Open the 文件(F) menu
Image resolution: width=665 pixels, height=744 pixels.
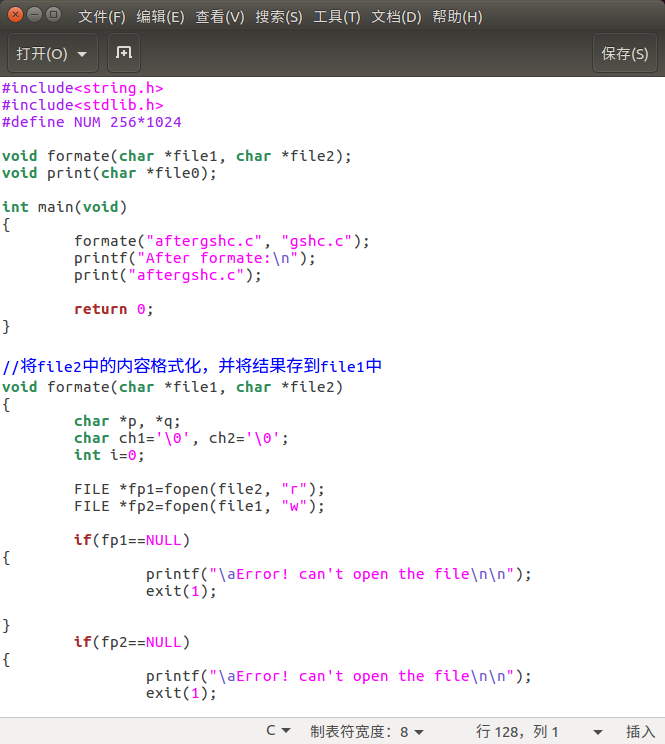tap(102, 17)
